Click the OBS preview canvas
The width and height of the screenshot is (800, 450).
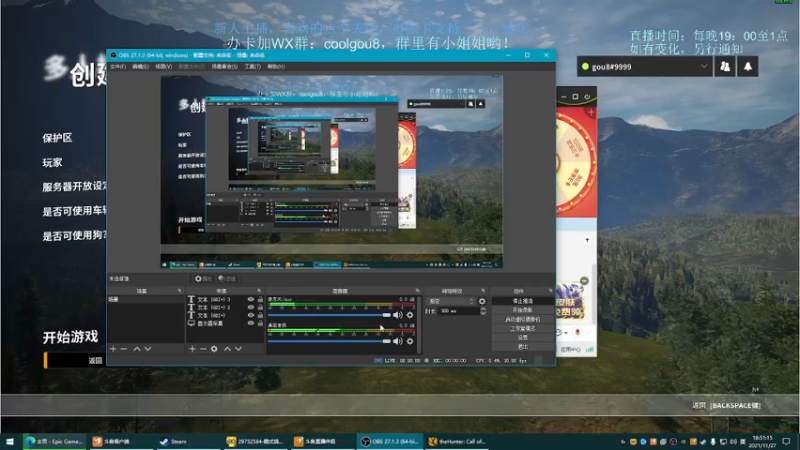pos(332,171)
